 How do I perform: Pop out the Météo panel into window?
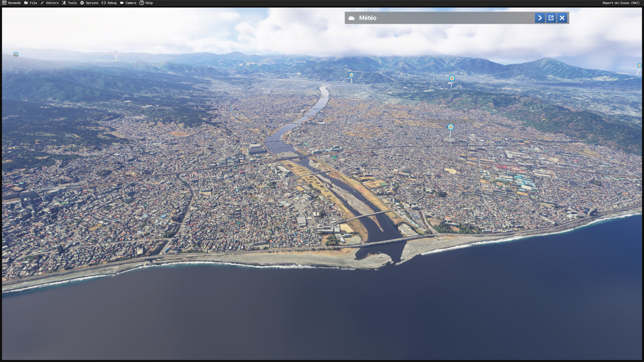coord(551,18)
